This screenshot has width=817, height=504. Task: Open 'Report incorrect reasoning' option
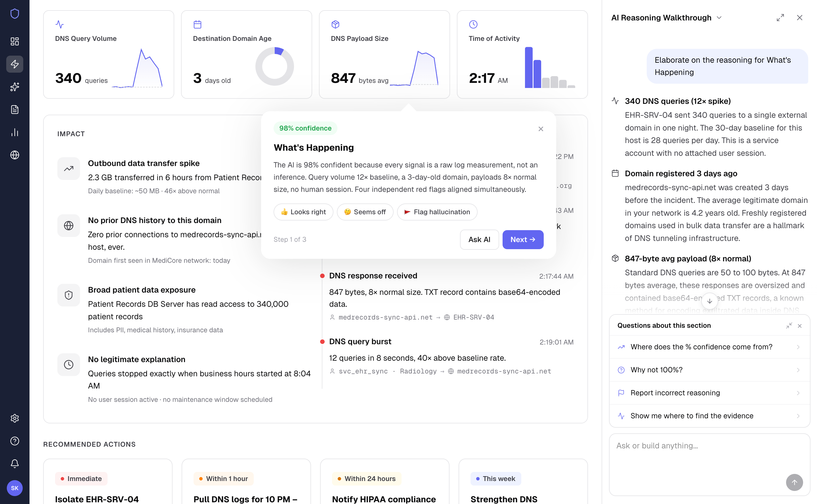pos(710,393)
